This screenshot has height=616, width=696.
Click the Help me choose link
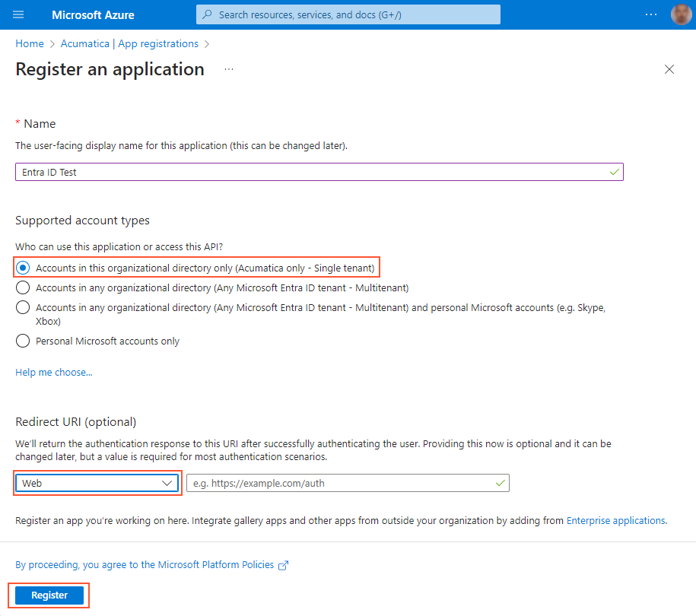click(x=53, y=372)
